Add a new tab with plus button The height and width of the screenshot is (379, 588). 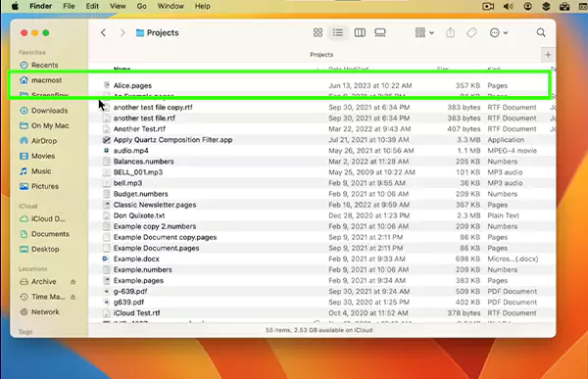(548, 55)
